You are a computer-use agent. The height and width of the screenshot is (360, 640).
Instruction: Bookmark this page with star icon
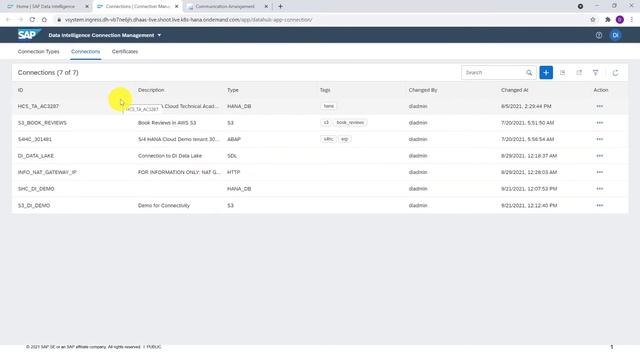pos(593,20)
